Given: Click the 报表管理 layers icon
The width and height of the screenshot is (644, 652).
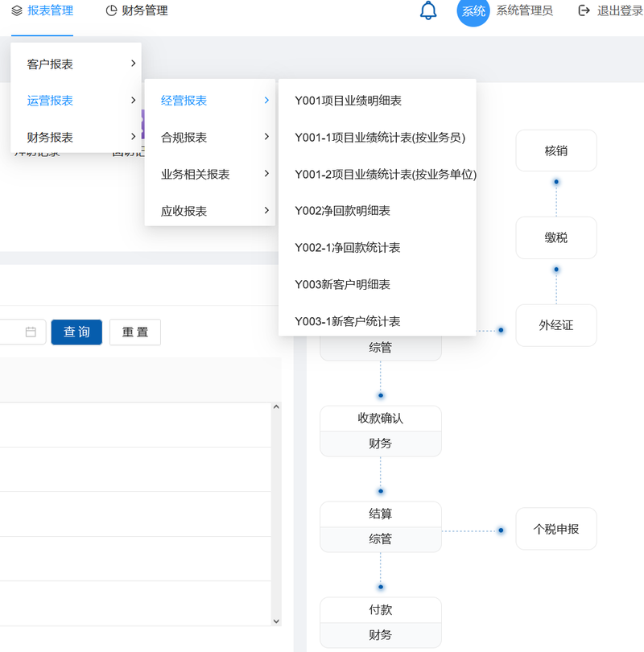Looking at the screenshot, I should (x=17, y=11).
